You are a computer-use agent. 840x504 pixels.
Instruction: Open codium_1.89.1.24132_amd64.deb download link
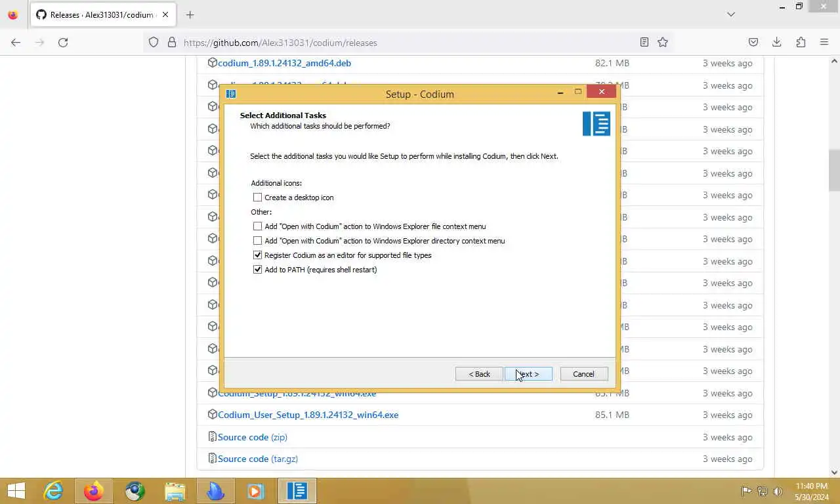[284, 63]
